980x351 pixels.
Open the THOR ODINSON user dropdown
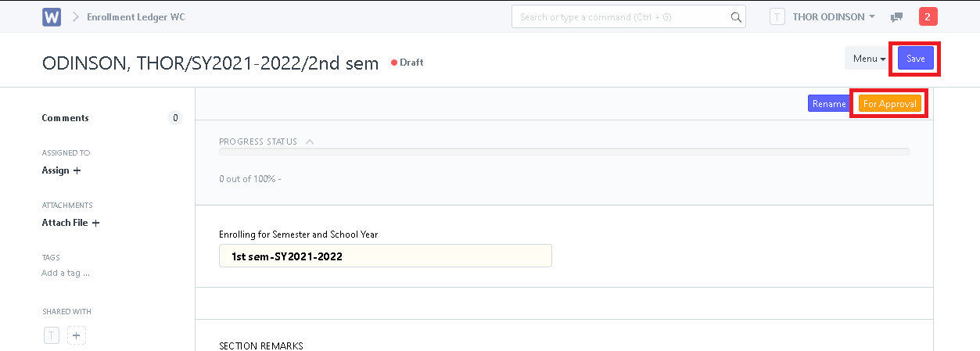(834, 16)
